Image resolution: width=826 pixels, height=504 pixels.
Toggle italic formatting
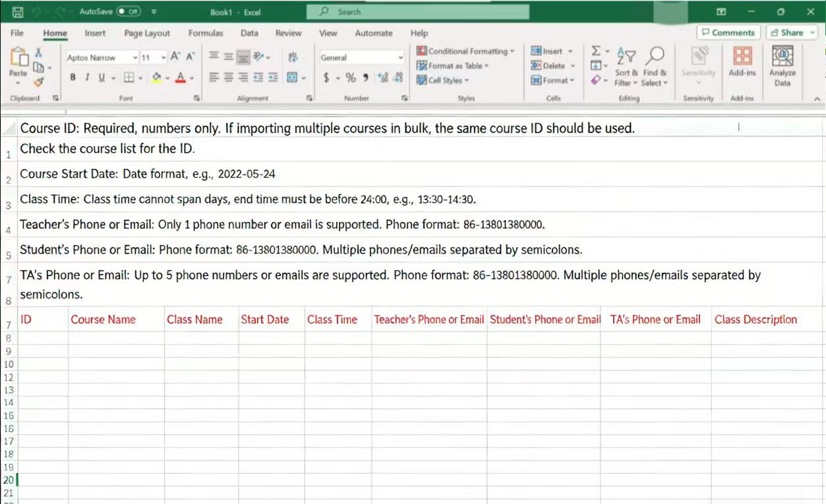[88, 78]
